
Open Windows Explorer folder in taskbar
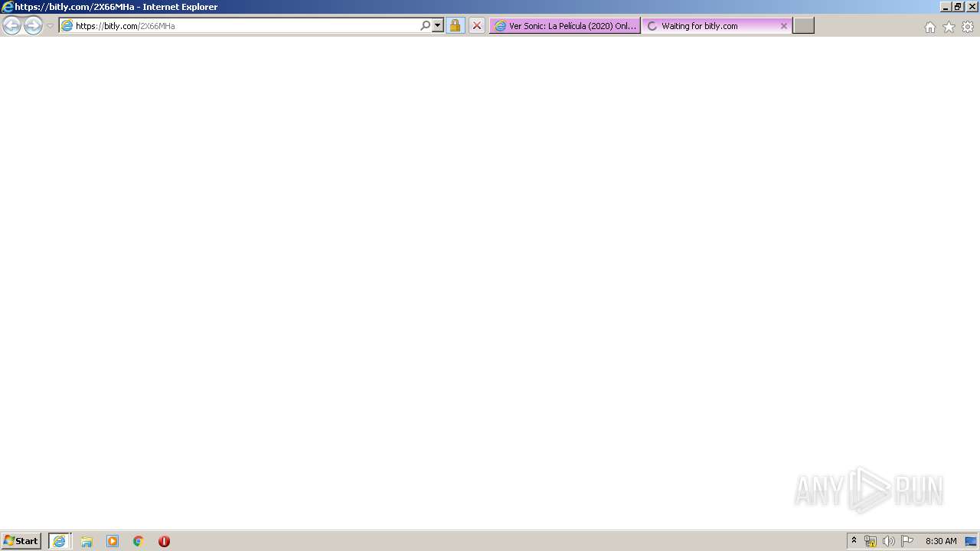(x=87, y=541)
